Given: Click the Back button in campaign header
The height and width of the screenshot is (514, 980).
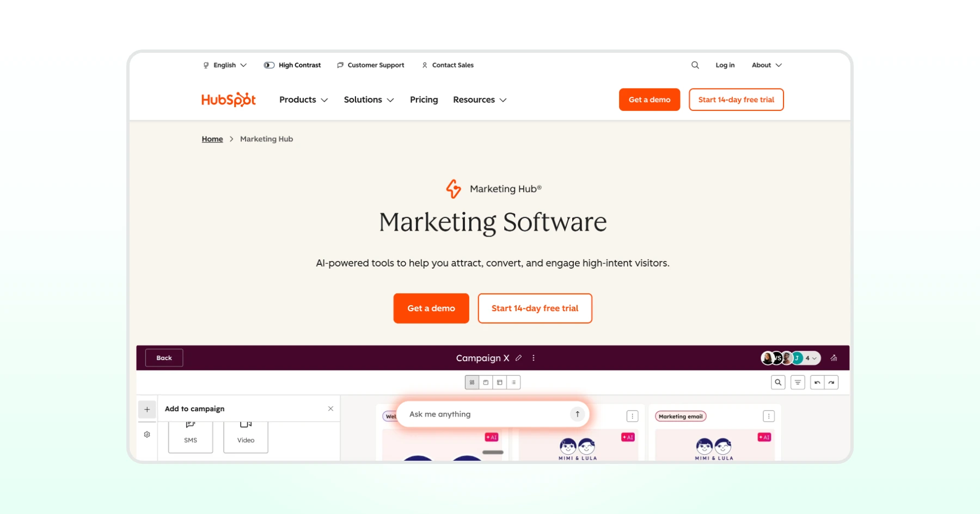Looking at the screenshot, I should click(164, 358).
